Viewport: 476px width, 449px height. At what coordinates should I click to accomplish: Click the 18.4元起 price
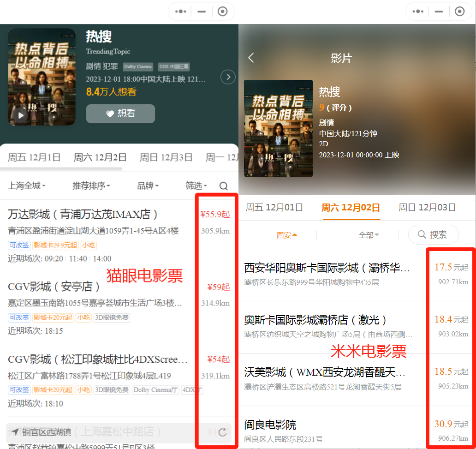tap(452, 319)
